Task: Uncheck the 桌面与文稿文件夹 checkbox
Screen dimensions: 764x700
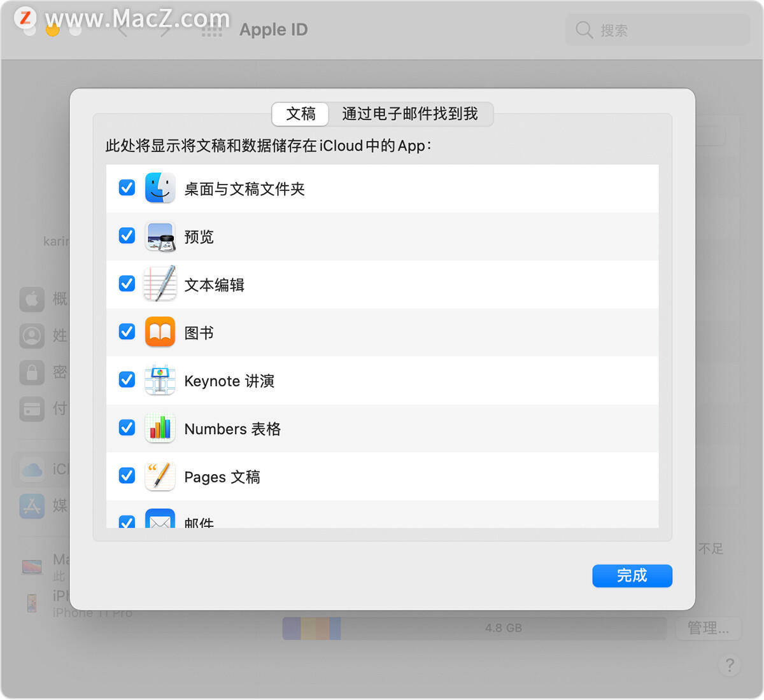Action: pyautogui.click(x=127, y=188)
